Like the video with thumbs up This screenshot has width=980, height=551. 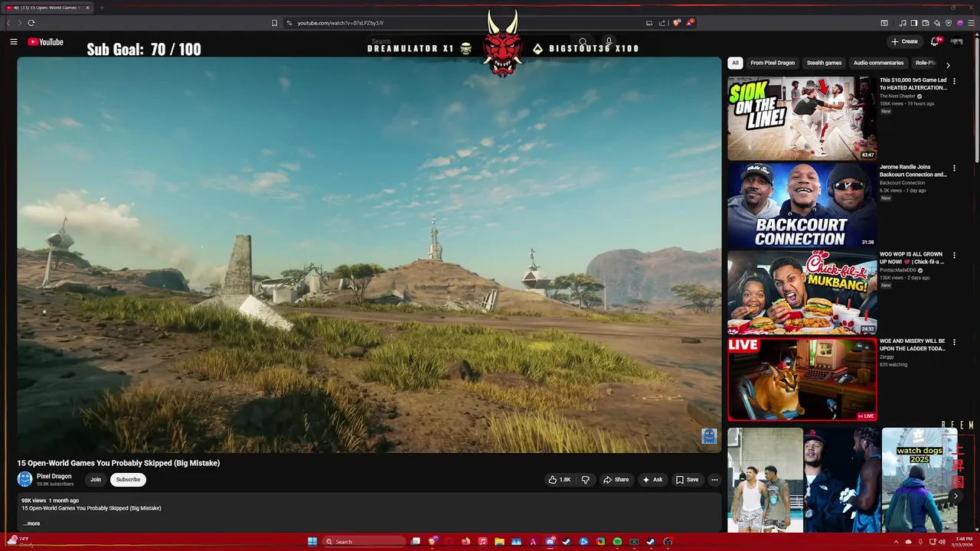coord(559,480)
